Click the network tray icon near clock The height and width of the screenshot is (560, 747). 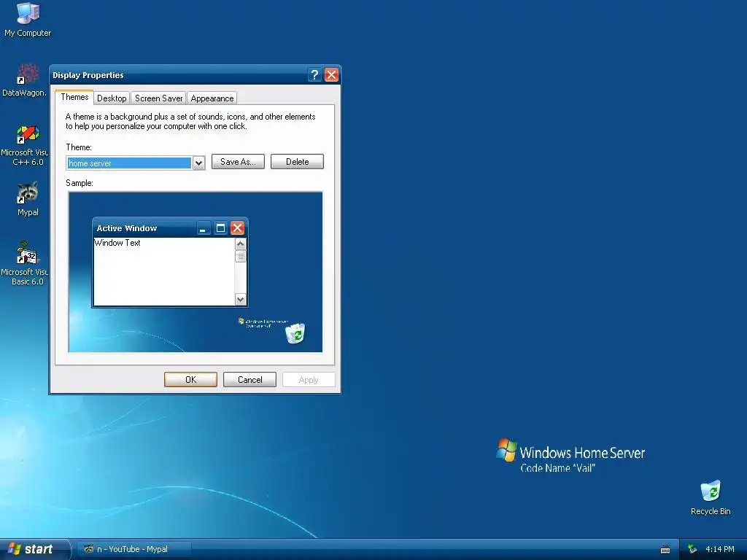692,550
